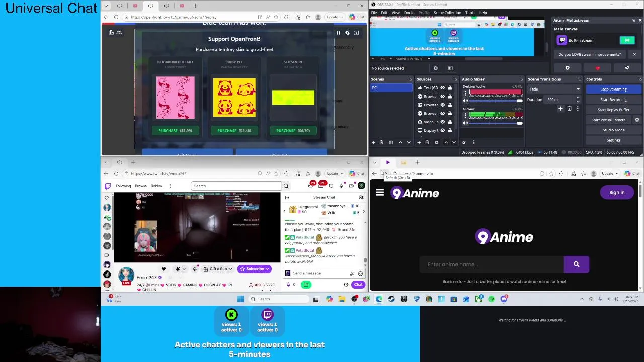Toggle Aitum Built-in stream green button
Image resolution: width=644 pixels, height=362 pixels.
coord(627,40)
